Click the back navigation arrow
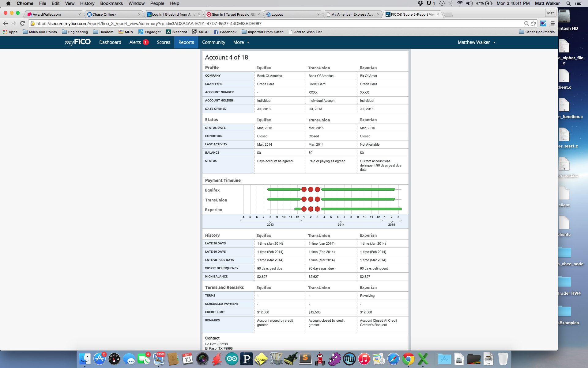588x368 pixels. coord(6,24)
